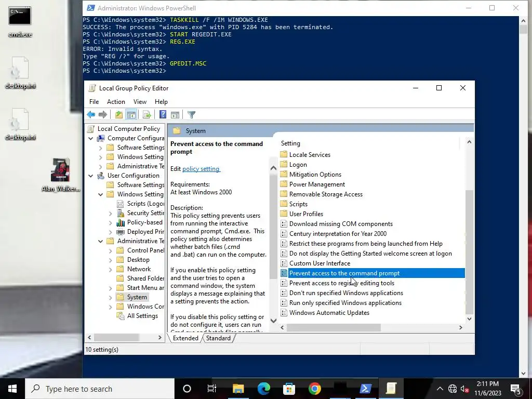This screenshot has width=532, height=399.
Task: Open the Power Management folder
Action: (317, 184)
